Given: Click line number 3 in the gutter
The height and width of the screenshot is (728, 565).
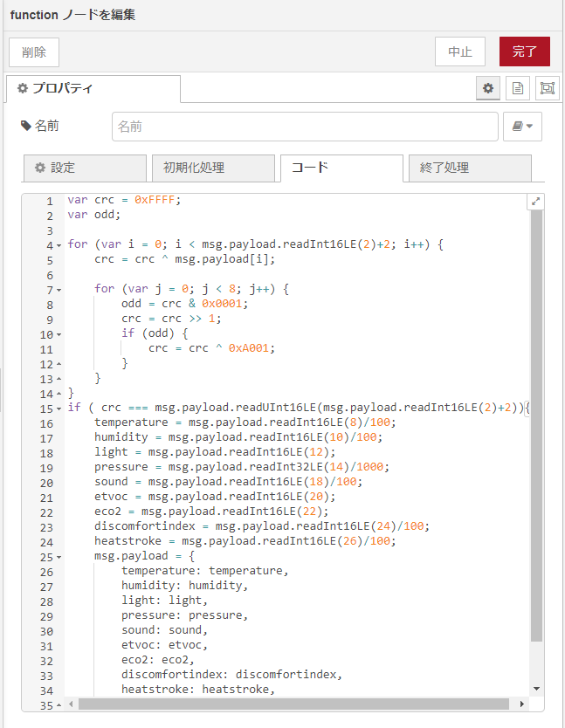Looking at the screenshot, I should [x=50, y=230].
